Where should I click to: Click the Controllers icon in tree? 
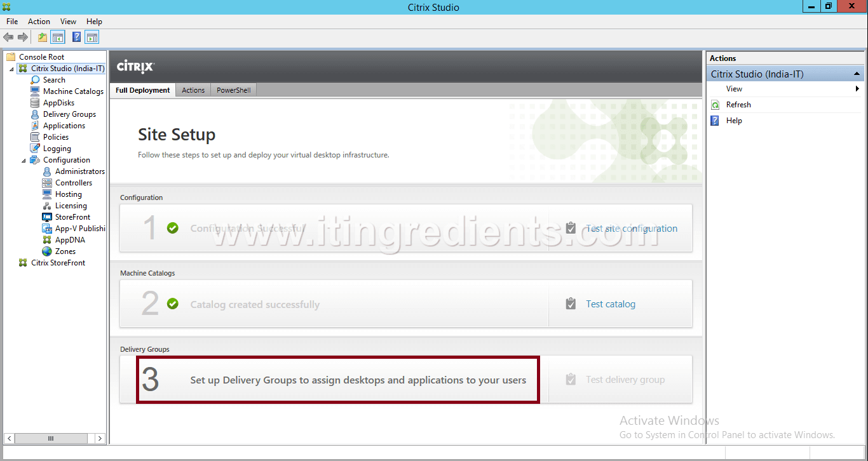pos(47,183)
